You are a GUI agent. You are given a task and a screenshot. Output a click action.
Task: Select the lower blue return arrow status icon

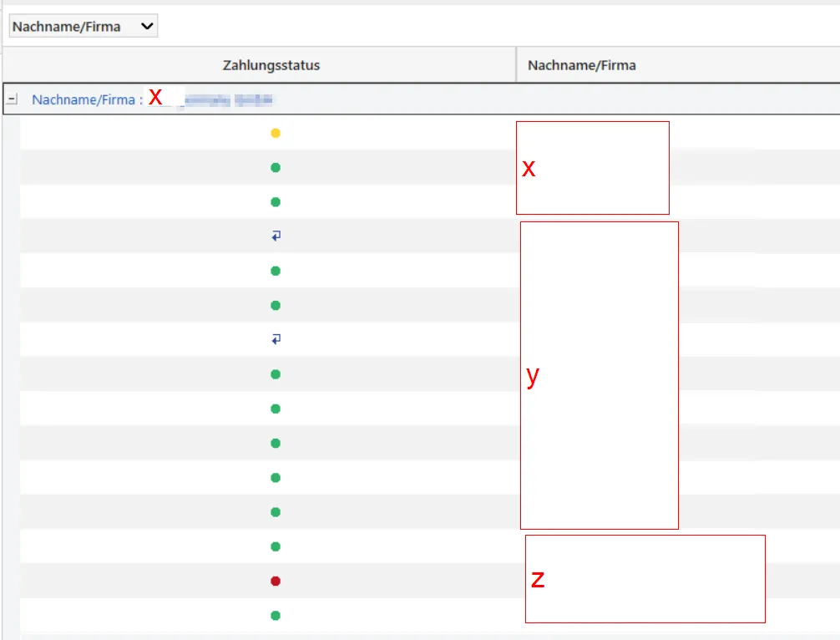[x=276, y=339]
